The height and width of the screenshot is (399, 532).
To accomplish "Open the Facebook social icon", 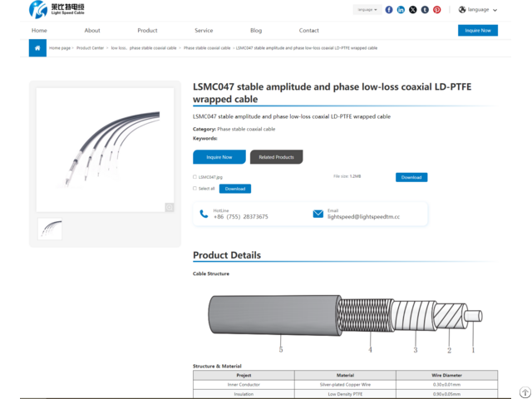I will [389, 10].
